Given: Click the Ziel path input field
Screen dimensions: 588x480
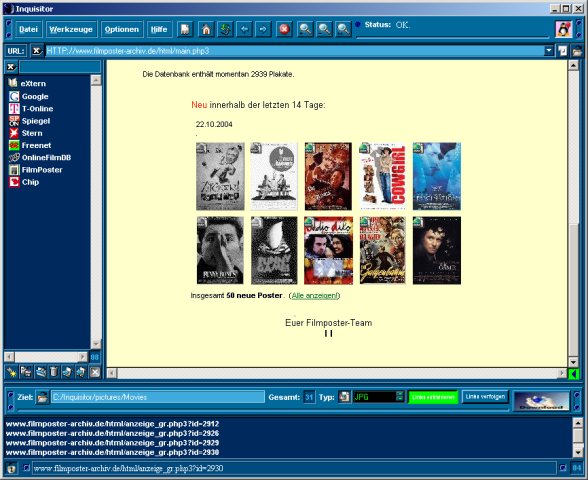Looking at the screenshot, I should 158,397.
